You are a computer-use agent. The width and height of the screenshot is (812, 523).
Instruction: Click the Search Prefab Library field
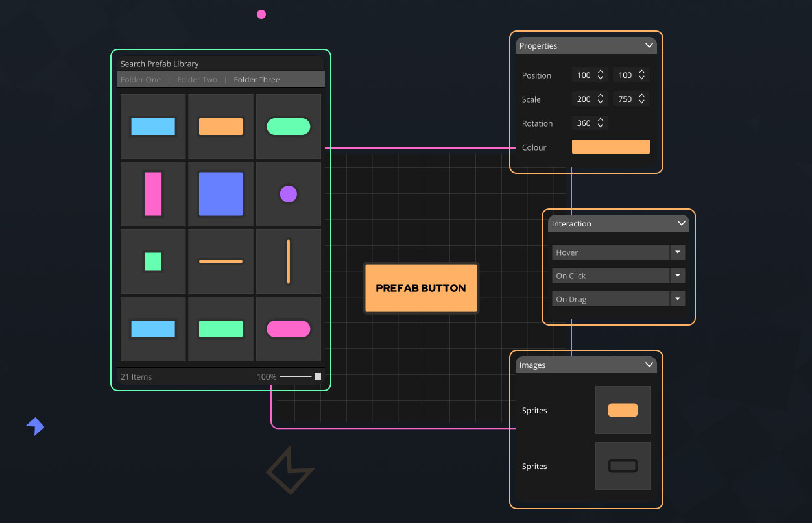(221, 64)
